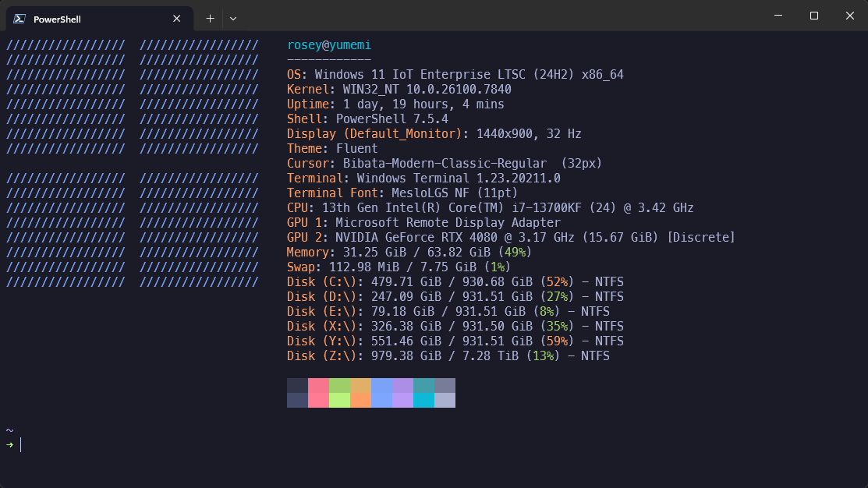The width and height of the screenshot is (868, 488).
Task: Click the blue color swatch in top row
Action: coord(381,386)
